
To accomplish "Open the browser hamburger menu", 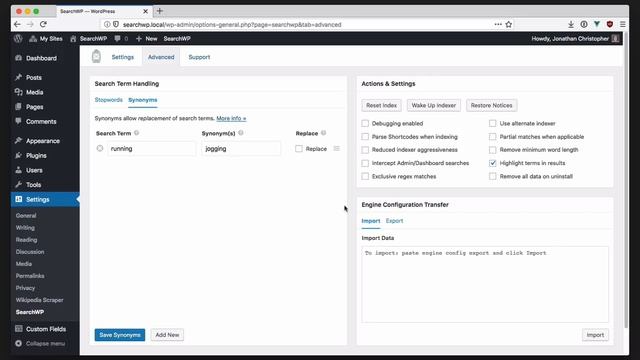I will pos(622,24).
